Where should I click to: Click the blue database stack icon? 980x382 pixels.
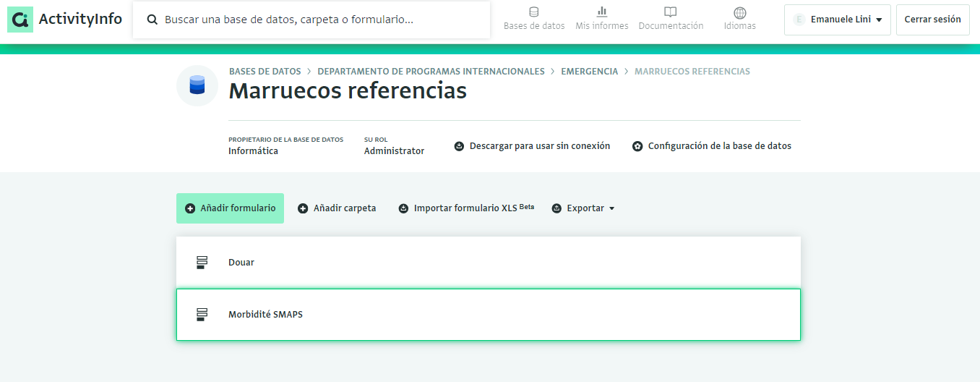197,85
